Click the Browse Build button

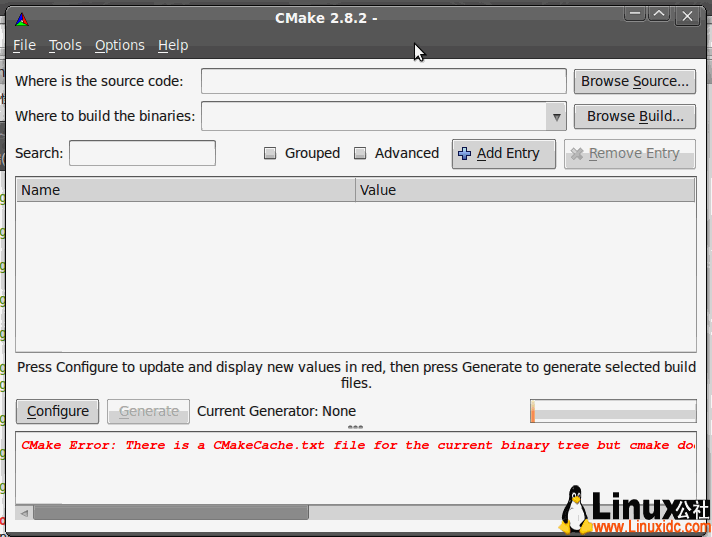(x=634, y=117)
